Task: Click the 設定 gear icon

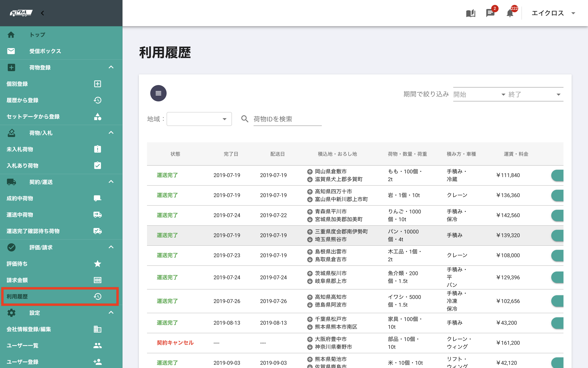Action: [x=11, y=313]
